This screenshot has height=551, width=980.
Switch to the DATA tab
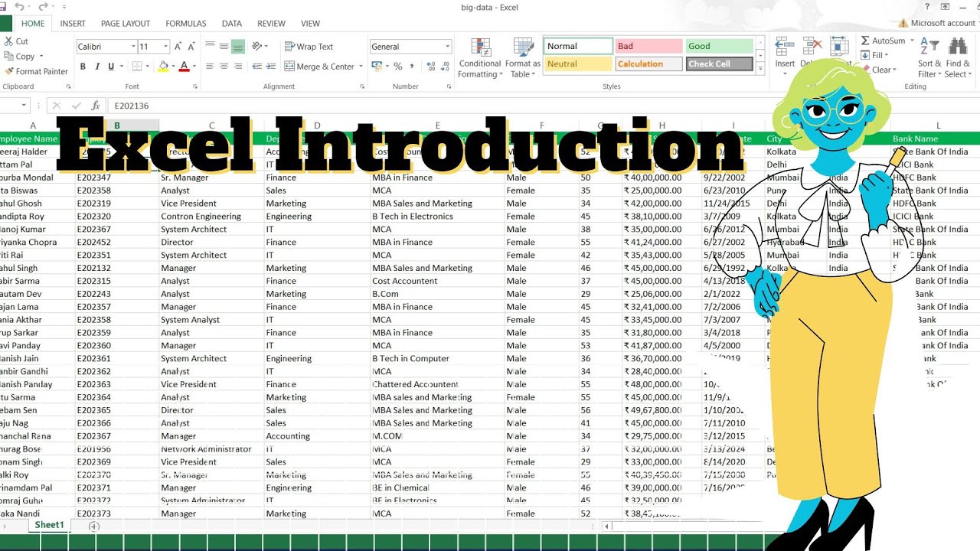coord(232,24)
